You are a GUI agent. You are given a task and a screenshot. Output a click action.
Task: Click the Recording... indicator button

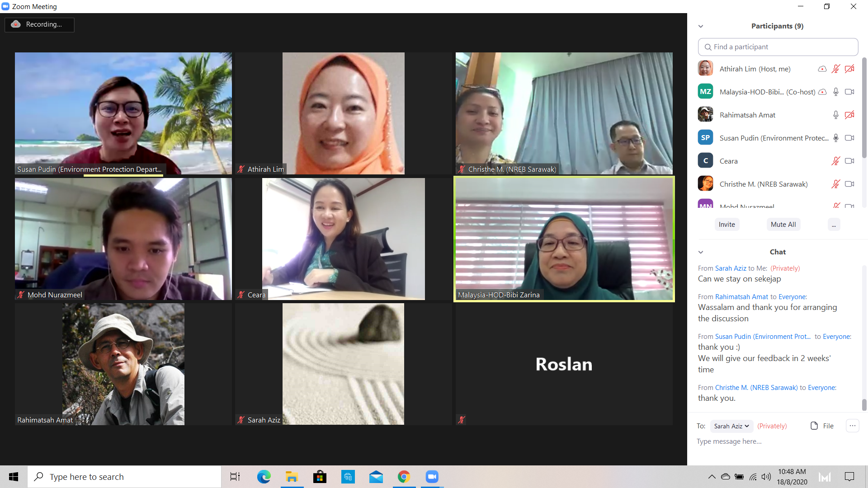coord(40,24)
